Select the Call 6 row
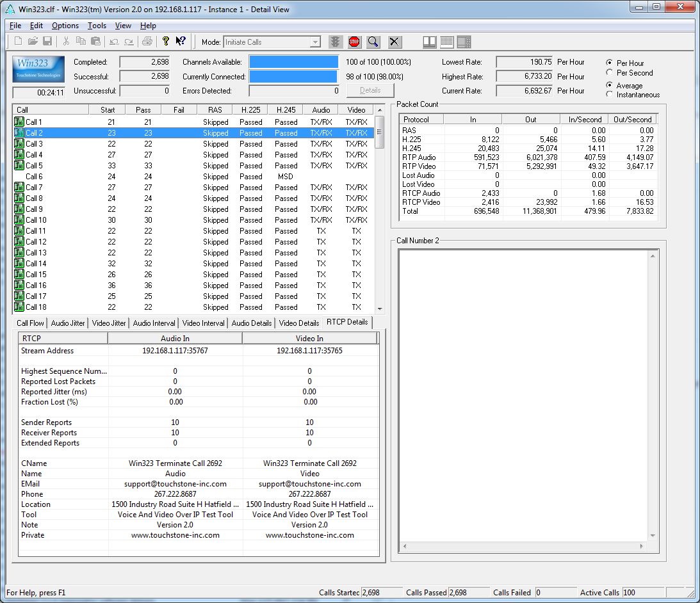Viewport: 700px width, 603px height. pyautogui.click(x=193, y=176)
